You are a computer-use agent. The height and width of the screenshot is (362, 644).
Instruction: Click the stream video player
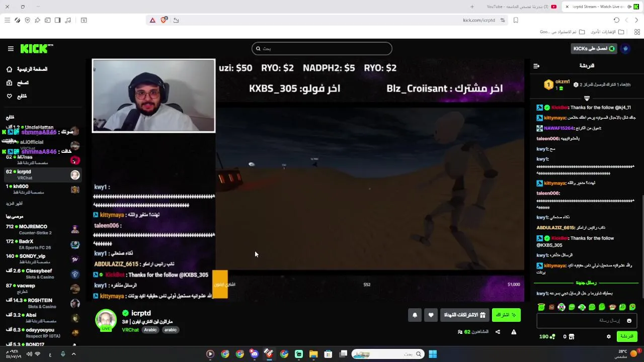(308, 180)
